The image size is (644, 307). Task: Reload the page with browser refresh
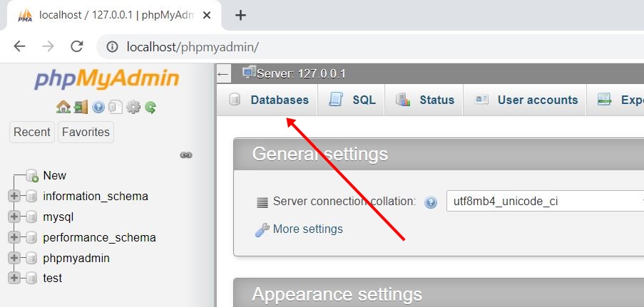[77, 46]
